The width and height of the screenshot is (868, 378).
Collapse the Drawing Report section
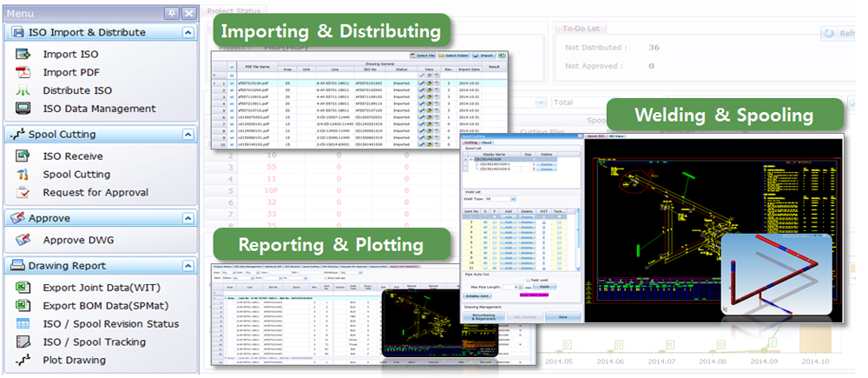click(x=188, y=265)
